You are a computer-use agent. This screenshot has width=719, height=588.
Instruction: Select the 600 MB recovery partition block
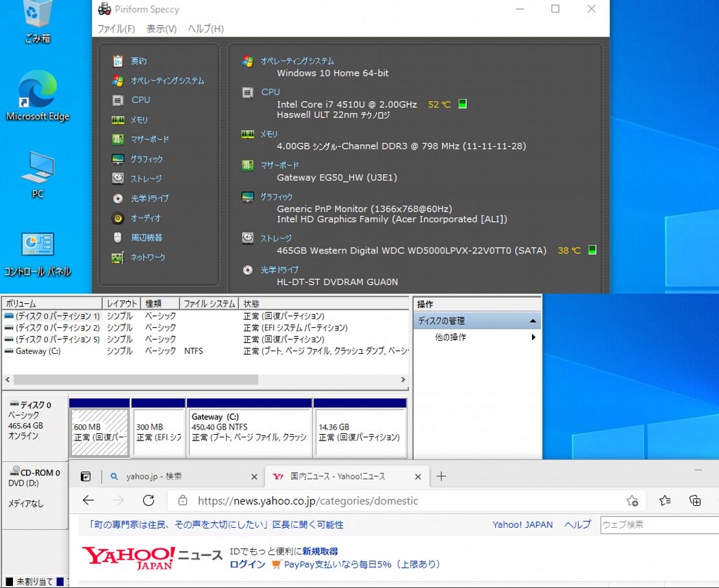click(x=100, y=432)
